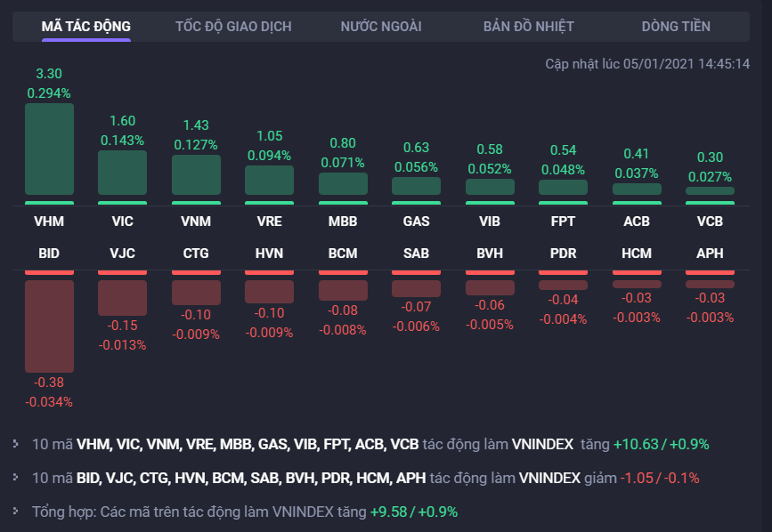Screen dimensions: 772x532
Task: Expand the Tổng hợp summary arrow
Action: point(17,512)
